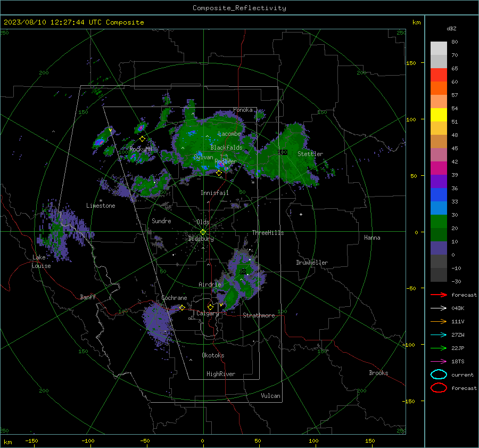Click the green 22JP arrow icon
The image size is (479, 448).
point(439,348)
